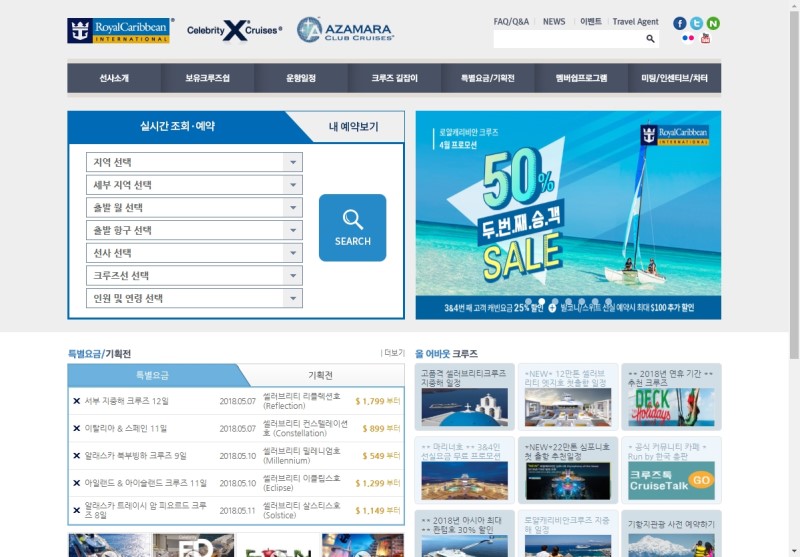The width and height of the screenshot is (800, 557).
Task: Select the 기획전 tab
Action: click(320, 375)
